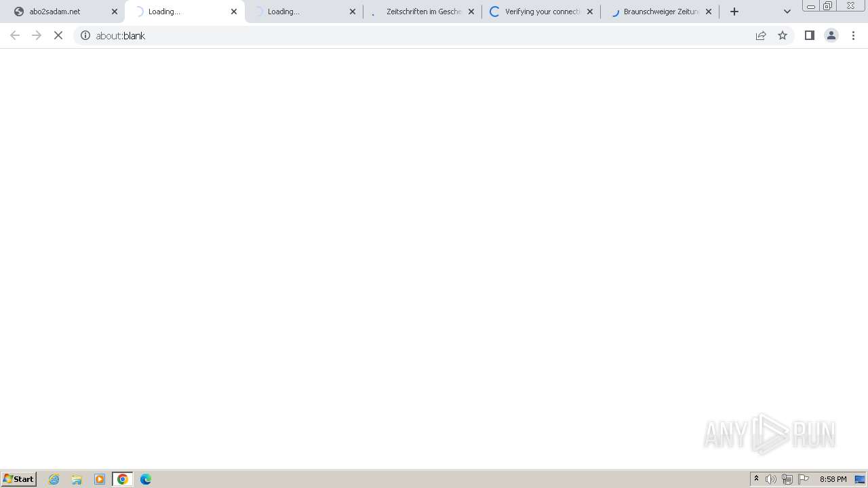The image size is (868, 488).
Task: Close the Braunschweiger Zeitung tab
Action: tap(709, 12)
